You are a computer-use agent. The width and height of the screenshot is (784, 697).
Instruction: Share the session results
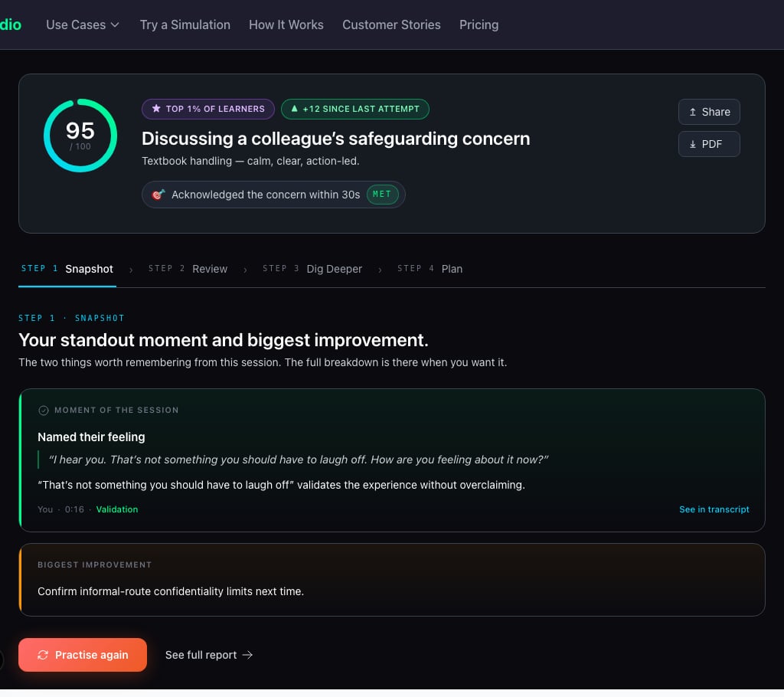(709, 112)
